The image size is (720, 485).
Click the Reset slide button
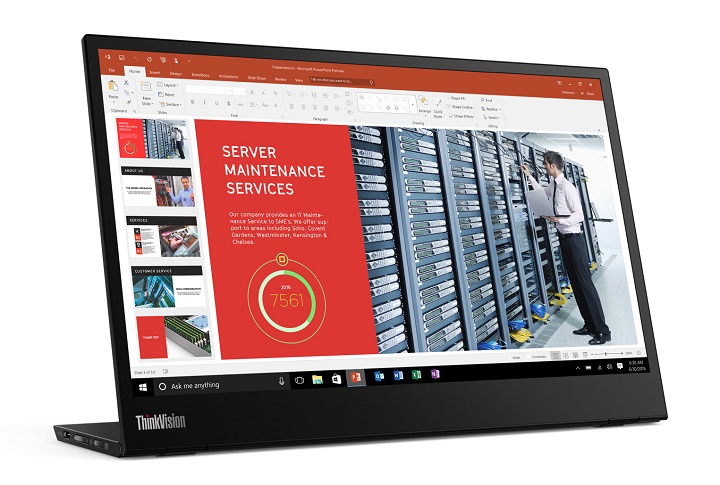click(166, 94)
